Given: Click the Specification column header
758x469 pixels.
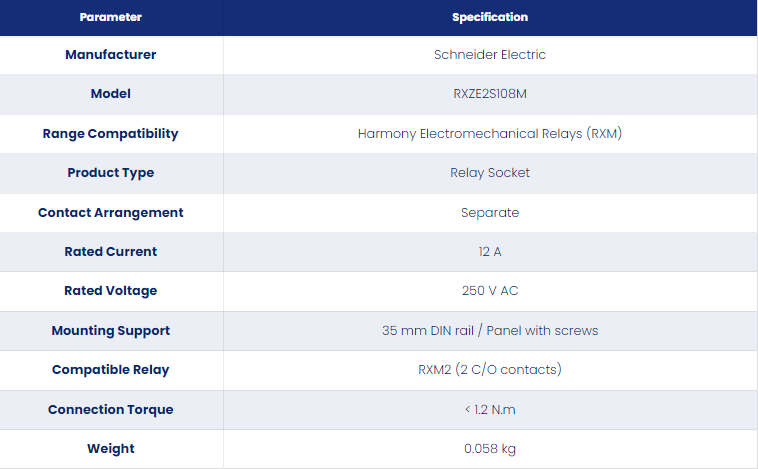Looking at the screenshot, I should [490, 17].
